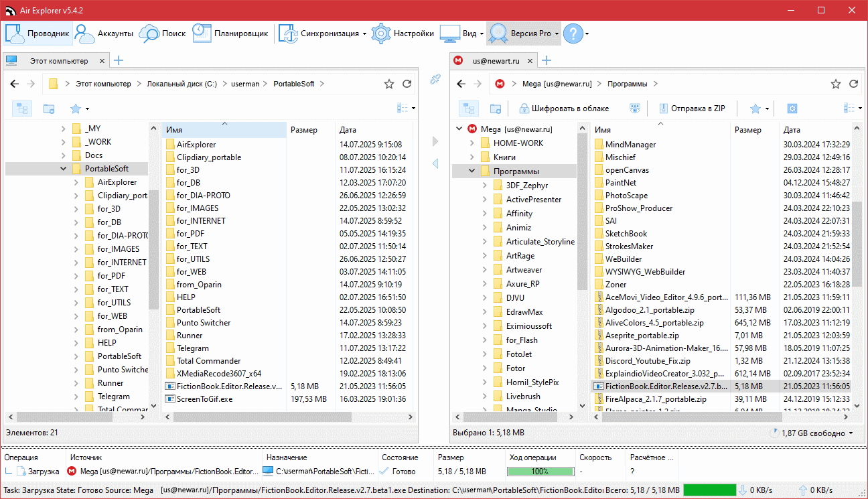Viewport: 868px width, 499px height.
Task: Refresh the Mega pane contents
Action: click(x=853, y=84)
